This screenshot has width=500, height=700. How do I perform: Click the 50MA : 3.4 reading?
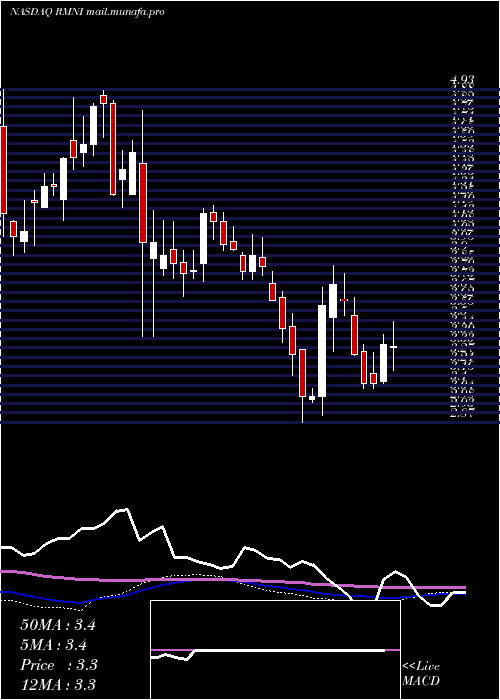coord(58,625)
